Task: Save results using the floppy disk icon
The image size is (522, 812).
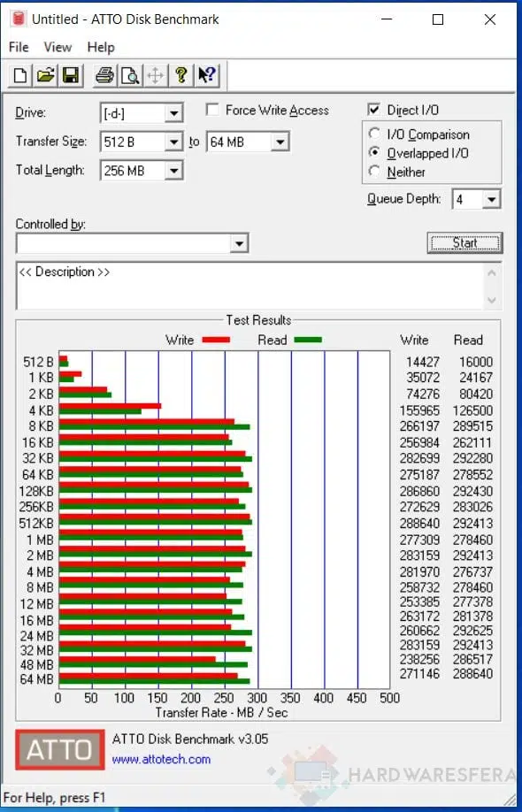Action: (x=71, y=75)
